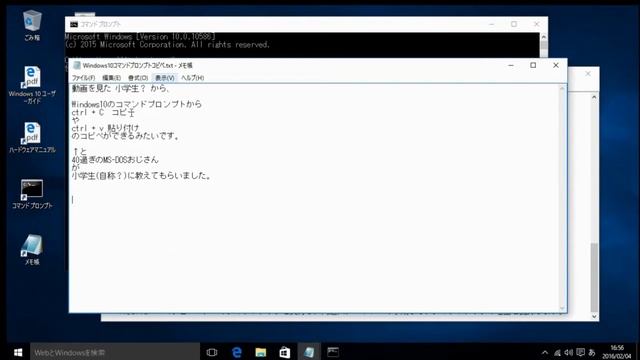Open the Action Center notification icon
The width and height of the screenshot is (640, 360).
click(580, 353)
